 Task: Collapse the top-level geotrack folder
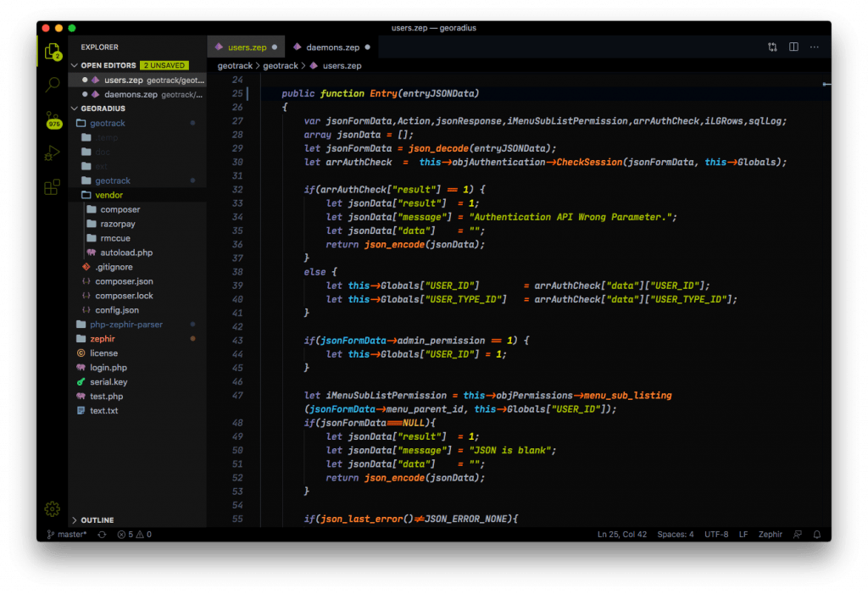click(137, 123)
